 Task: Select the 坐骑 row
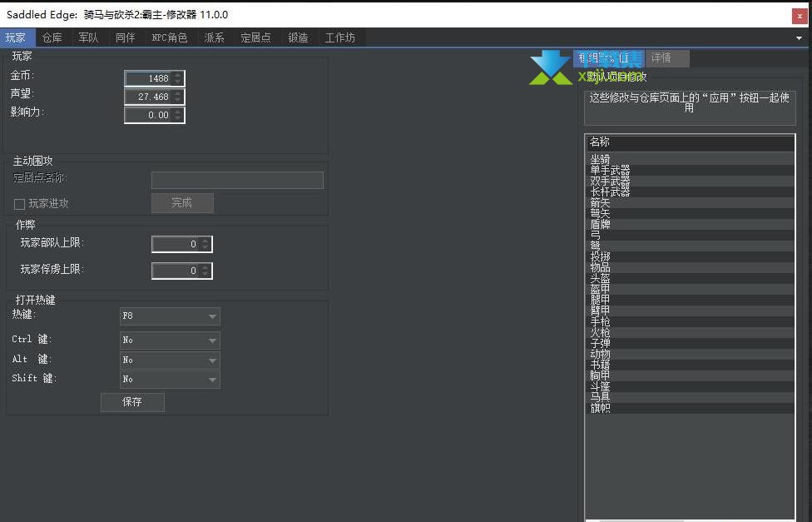[x=691, y=159]
